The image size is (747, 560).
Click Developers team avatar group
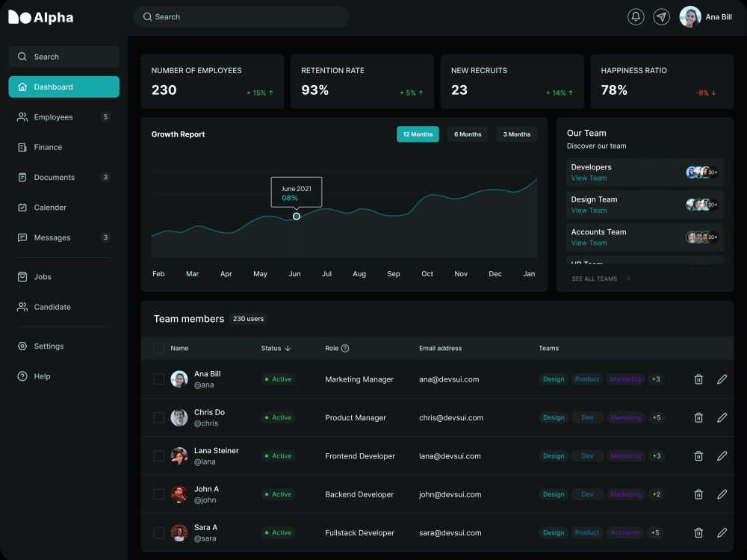[x=701, y=172]
